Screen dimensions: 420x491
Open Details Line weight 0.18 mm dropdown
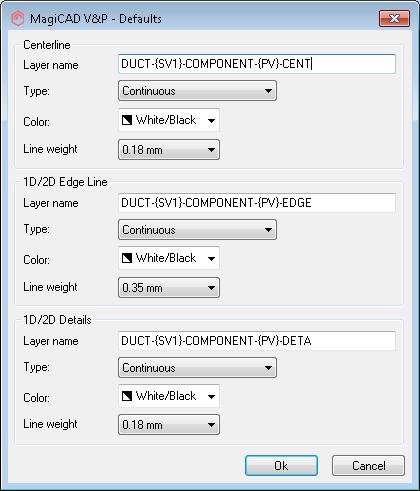tap(169, 425)
